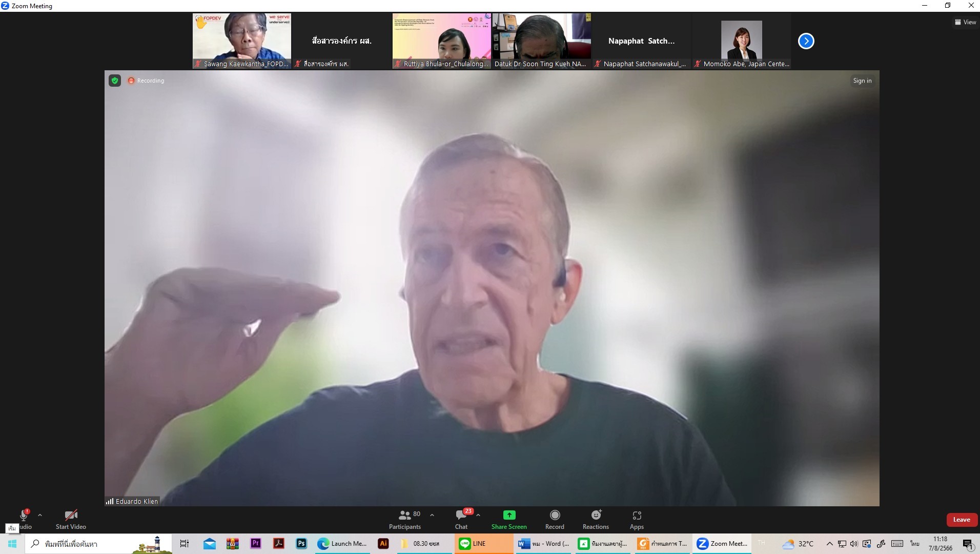Click the green Share Screen button

pos(509,519)
